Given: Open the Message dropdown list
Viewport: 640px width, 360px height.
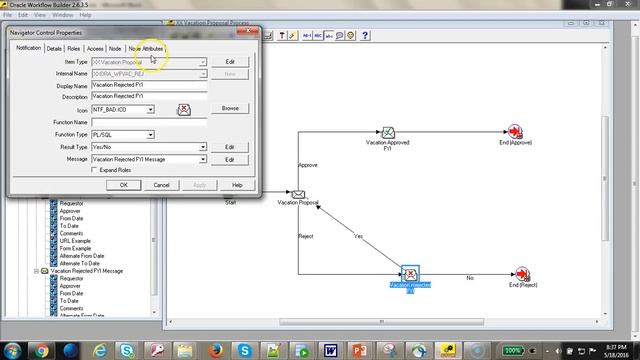Looking at the screenshot, I should pos(203,159).
